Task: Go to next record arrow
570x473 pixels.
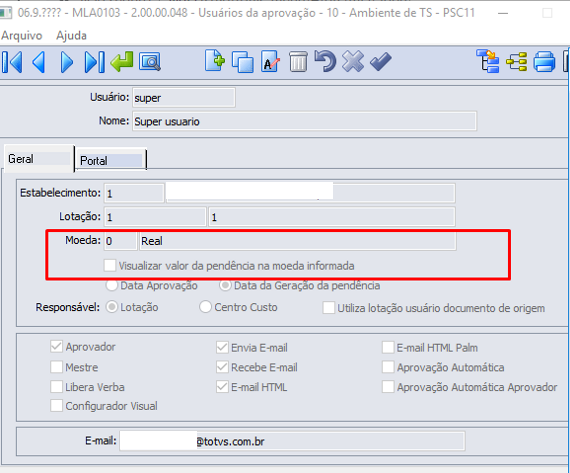Action: point(67,62)
